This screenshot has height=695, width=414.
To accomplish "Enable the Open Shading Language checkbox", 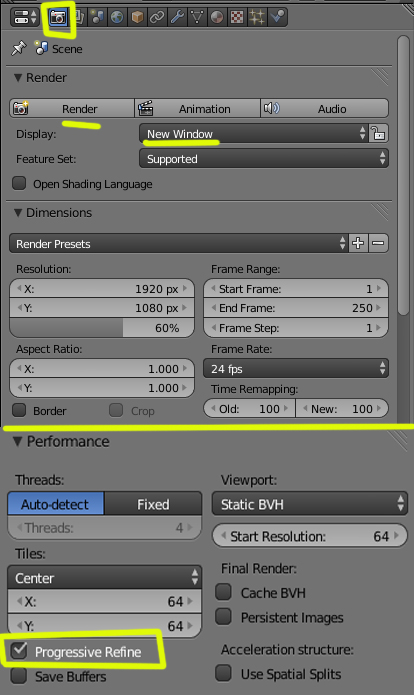I will pyautogui.click(x=19, y=183).
